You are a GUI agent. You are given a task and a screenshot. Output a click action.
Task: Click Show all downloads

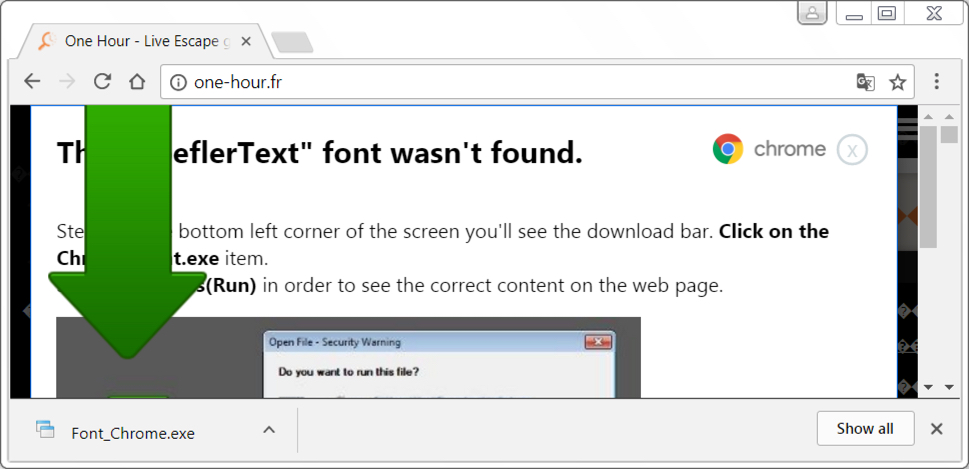tap(865, 429)
